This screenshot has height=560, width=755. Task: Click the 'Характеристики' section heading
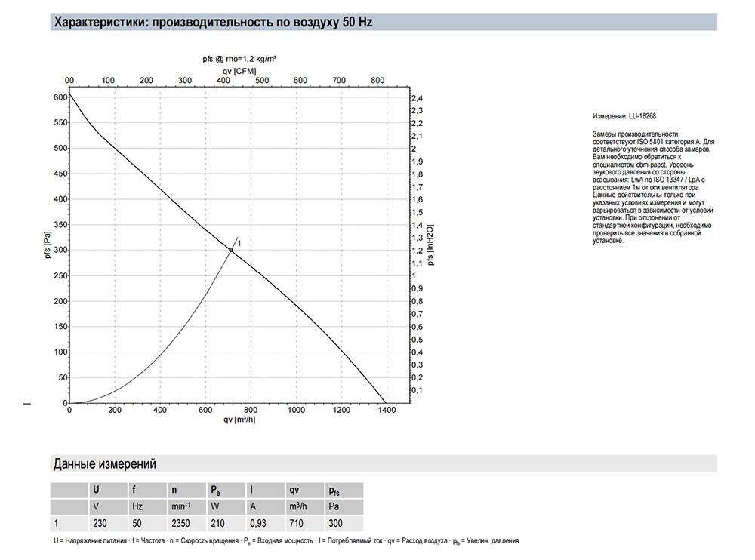coord(212,23)
